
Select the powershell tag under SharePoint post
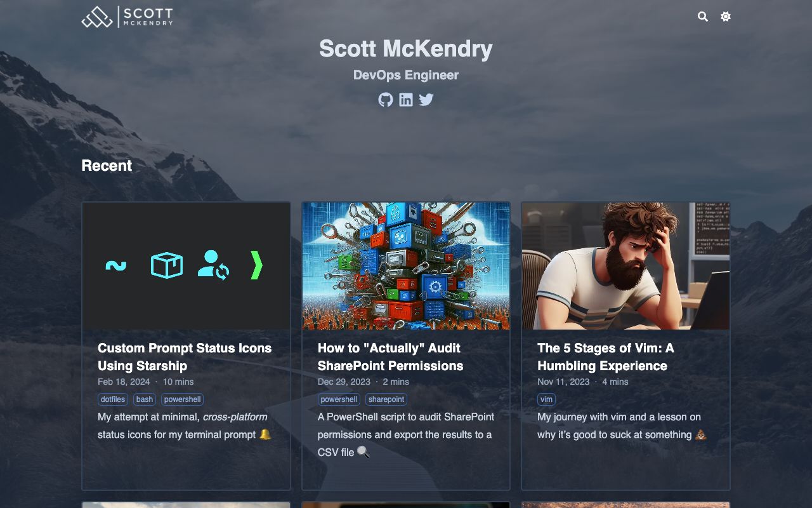point(339,399)
